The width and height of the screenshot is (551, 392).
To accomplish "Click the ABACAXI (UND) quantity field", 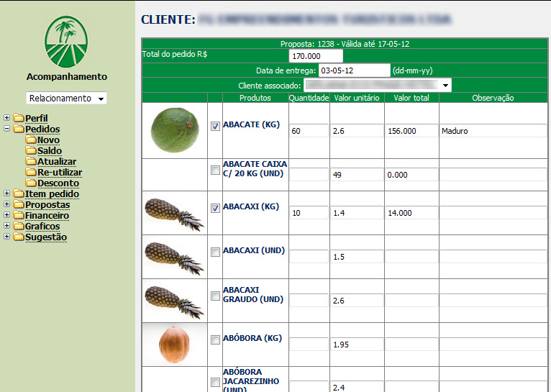I will coord(309,257).
